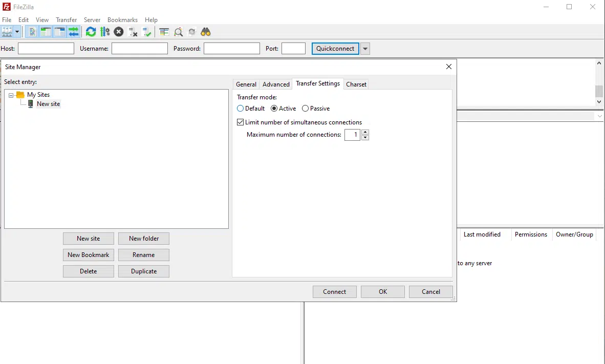Select Default transfer mode radio button
The image size is (605, 364).
[240, 109]
